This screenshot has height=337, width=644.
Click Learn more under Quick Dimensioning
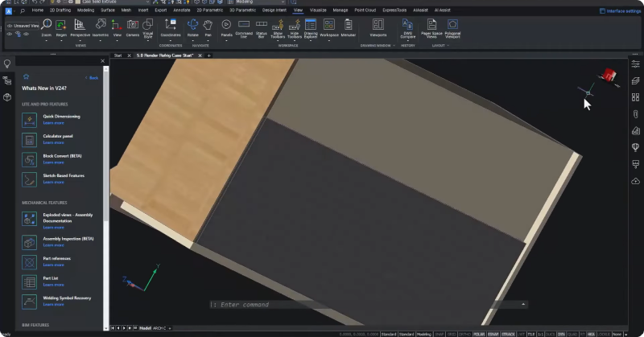(53, 123)
